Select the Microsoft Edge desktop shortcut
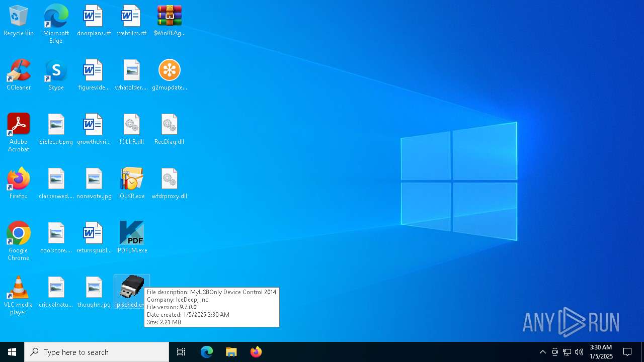 [x=56, y=24]
